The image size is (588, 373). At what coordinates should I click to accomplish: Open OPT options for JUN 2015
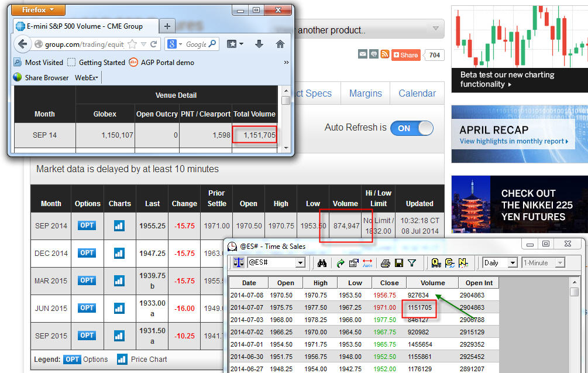pos(87,307)
